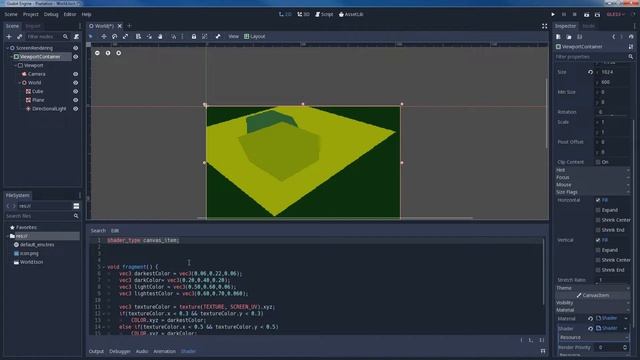
Task: Click the list-select tool icon in toolbar
Action: coord(138,36)
